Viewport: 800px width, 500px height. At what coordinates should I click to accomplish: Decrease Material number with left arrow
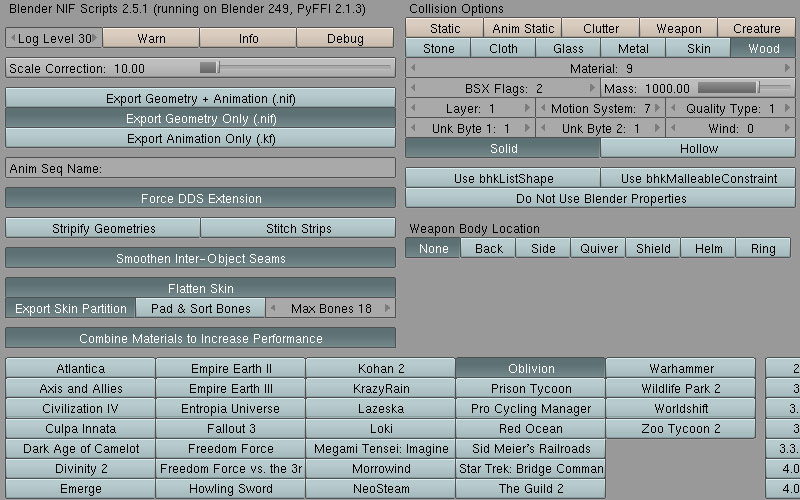click(413, 68)
